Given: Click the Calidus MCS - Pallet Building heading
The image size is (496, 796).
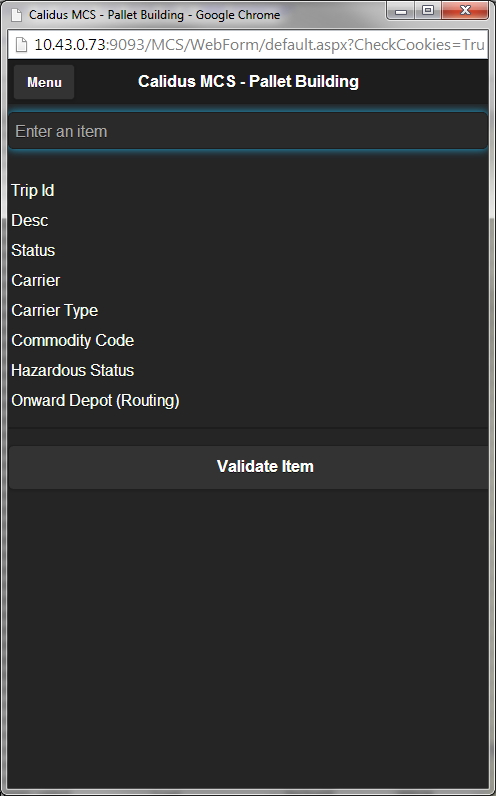Looking at the screenshot, I should click(x=248, y=81).
